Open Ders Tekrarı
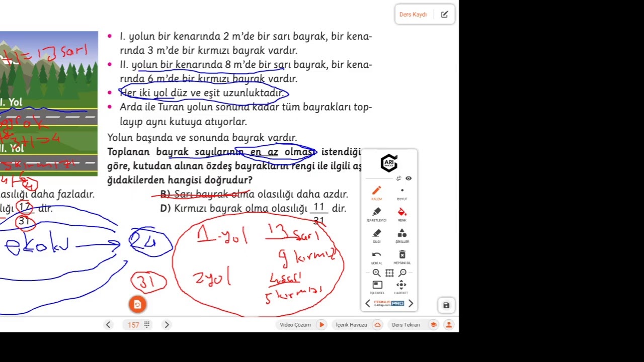This screenshot has width=644, height=362. click(x=414, y=325)
